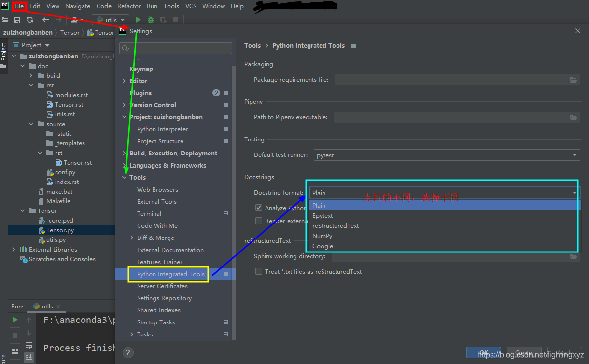
Task: Select External Tools in Settings tree
Action: (157, 201)
